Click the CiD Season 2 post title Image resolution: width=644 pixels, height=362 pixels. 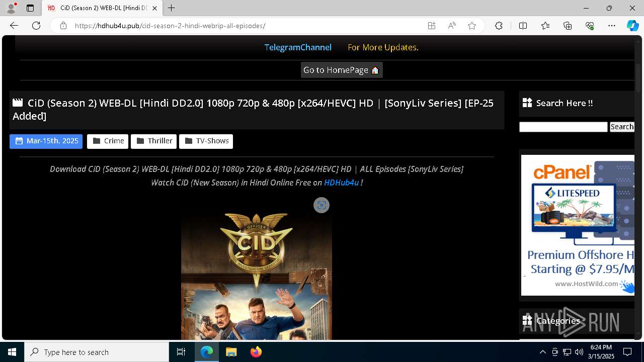point(253,110)
